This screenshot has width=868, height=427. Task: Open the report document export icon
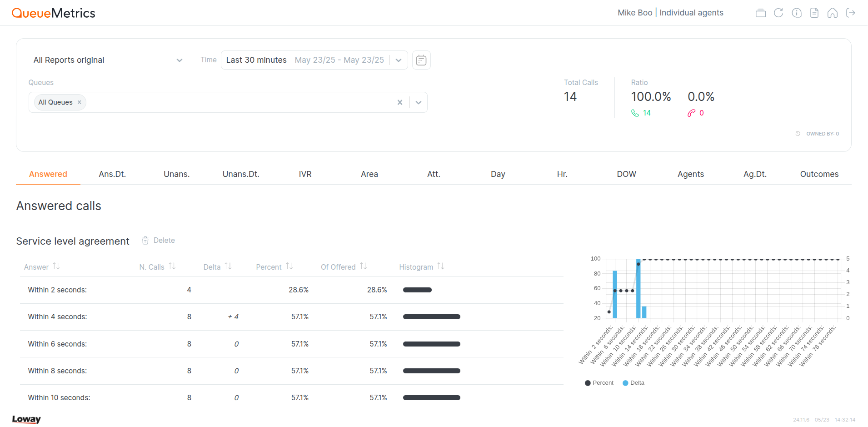pos(814,13)
